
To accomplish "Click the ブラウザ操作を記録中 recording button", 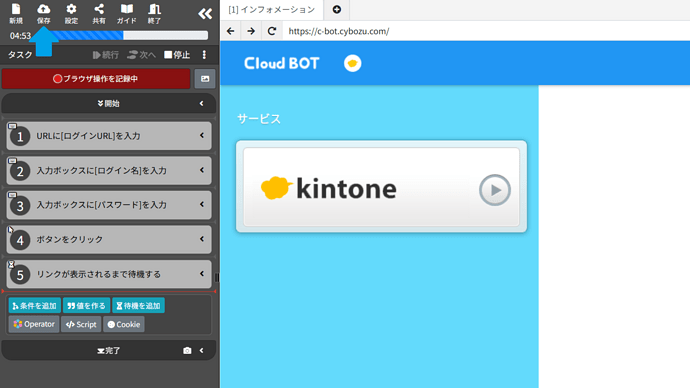I will (96, 79).
